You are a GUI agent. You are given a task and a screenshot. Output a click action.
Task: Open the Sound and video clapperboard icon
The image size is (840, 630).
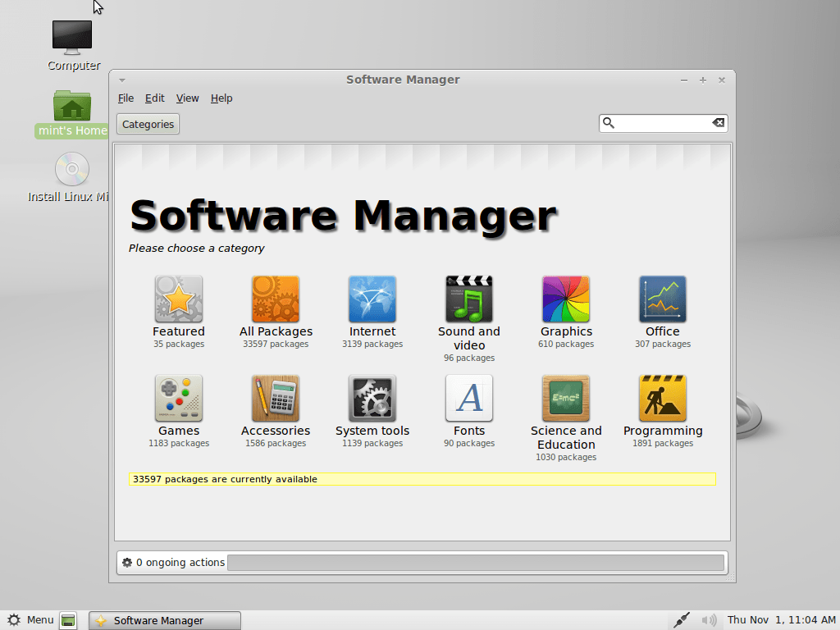tap(468, 299)
